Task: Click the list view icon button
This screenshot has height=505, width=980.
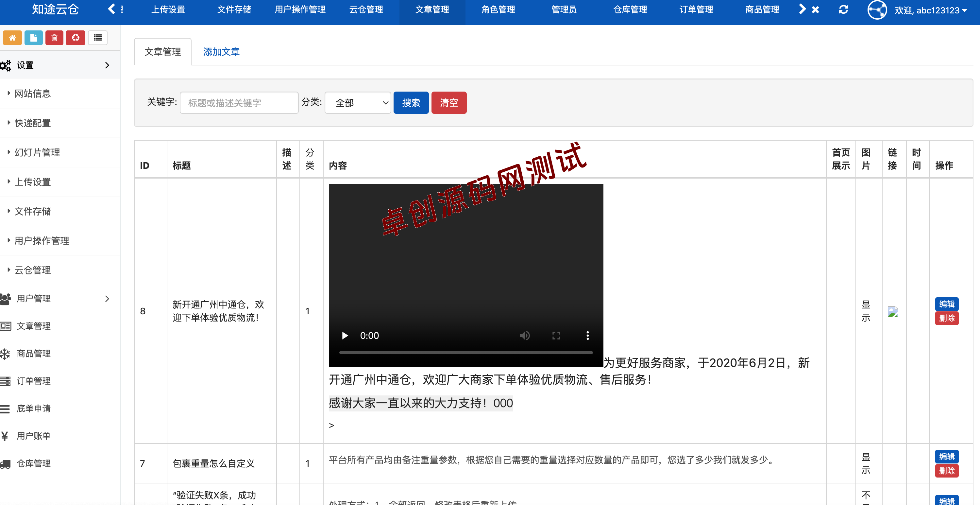Action: pyautogui.click(x=98, y=38)
